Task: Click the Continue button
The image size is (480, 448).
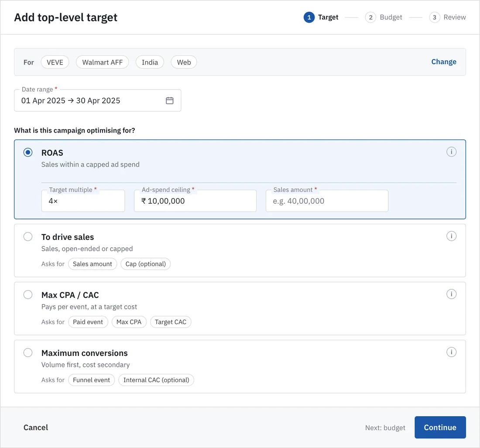Action: click(x=440, y=427)
